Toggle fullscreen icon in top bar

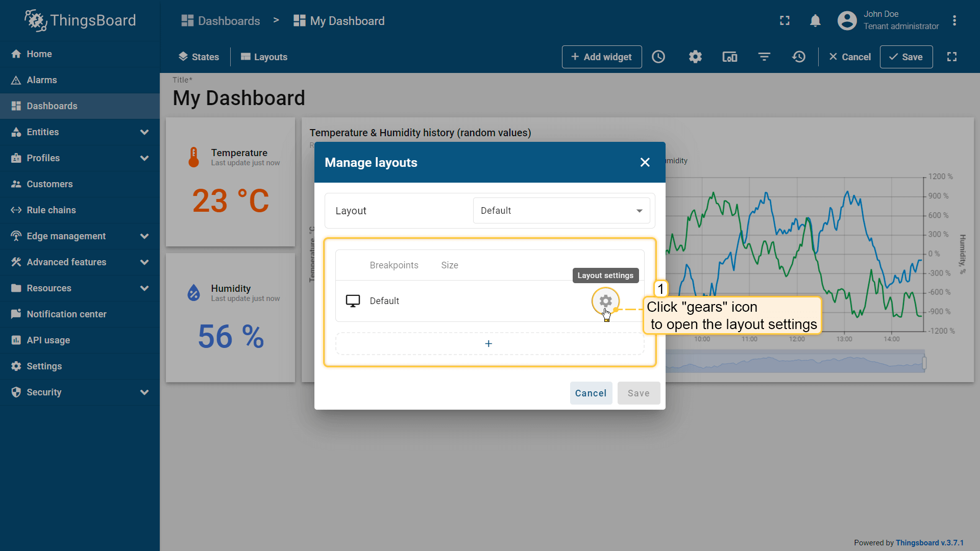pyautogui.click(x=785, y=21)
